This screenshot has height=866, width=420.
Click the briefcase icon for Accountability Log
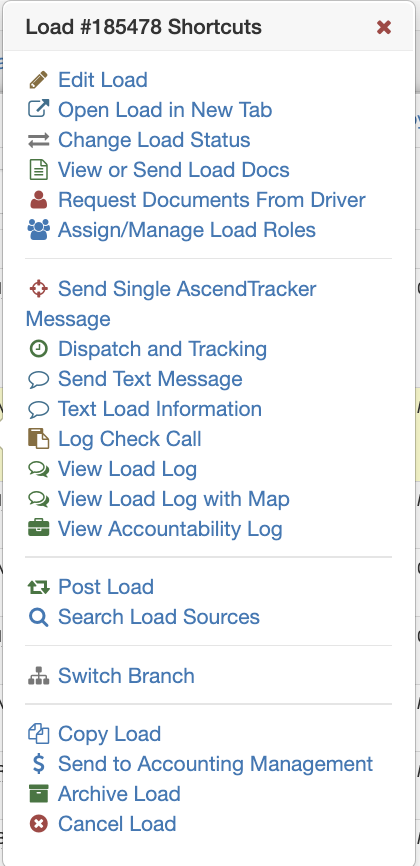coord(38,529)
